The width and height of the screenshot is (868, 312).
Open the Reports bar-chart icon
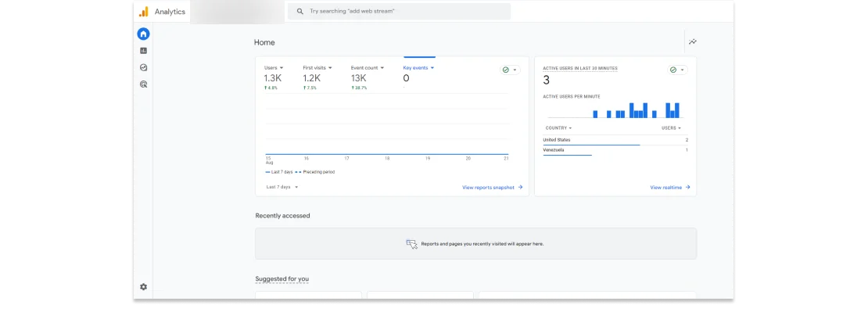pyautogui.click(x=143, y=51)
